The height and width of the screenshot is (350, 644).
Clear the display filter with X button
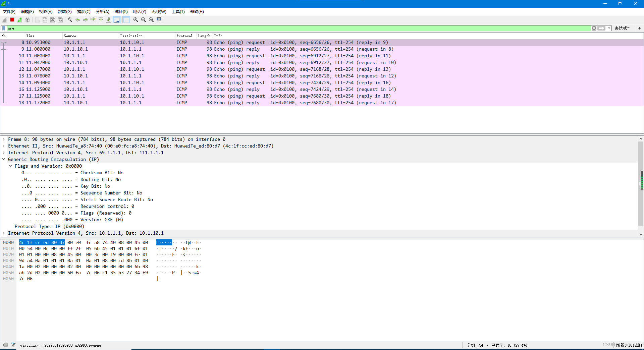click(x=594, y=28)
